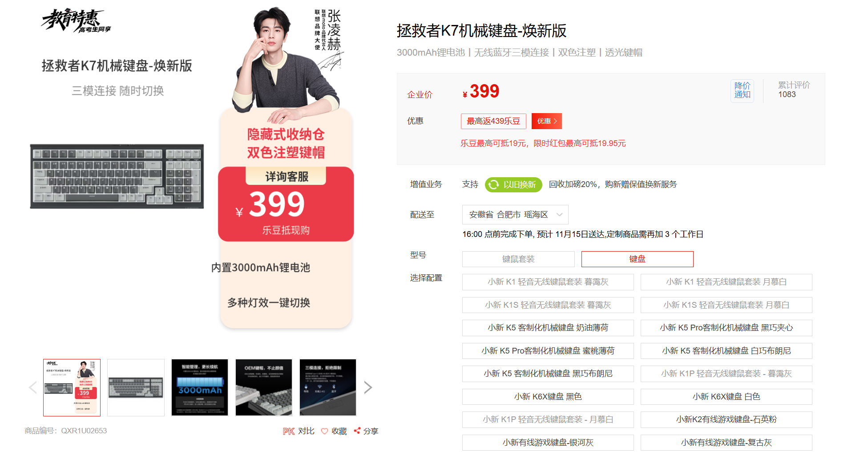Choose 小新 K6X键盘 黑色 configuration
The height and width of the screenshot is (452, 868).
pyautogui.click(x=548, y=397)
